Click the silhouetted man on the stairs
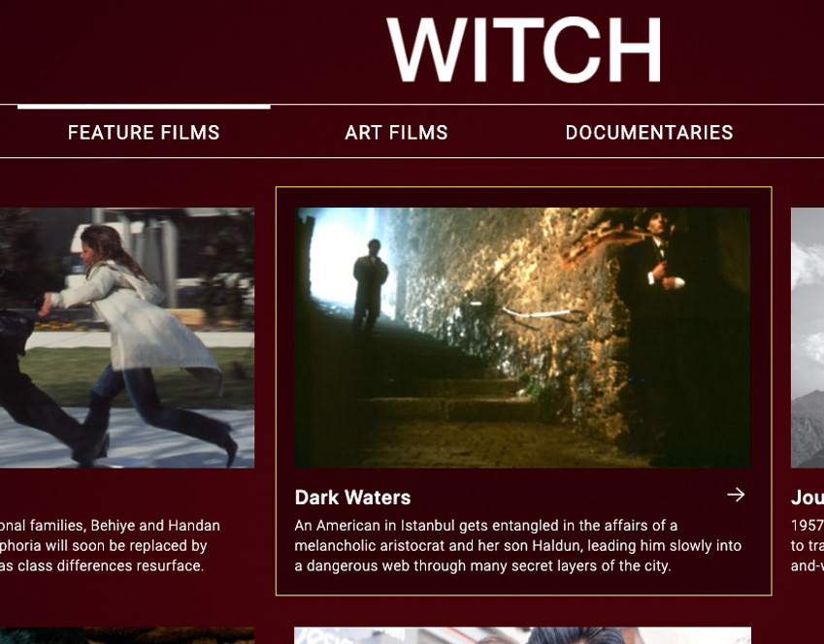The image size is (824, 644). (x=370, y=286)
